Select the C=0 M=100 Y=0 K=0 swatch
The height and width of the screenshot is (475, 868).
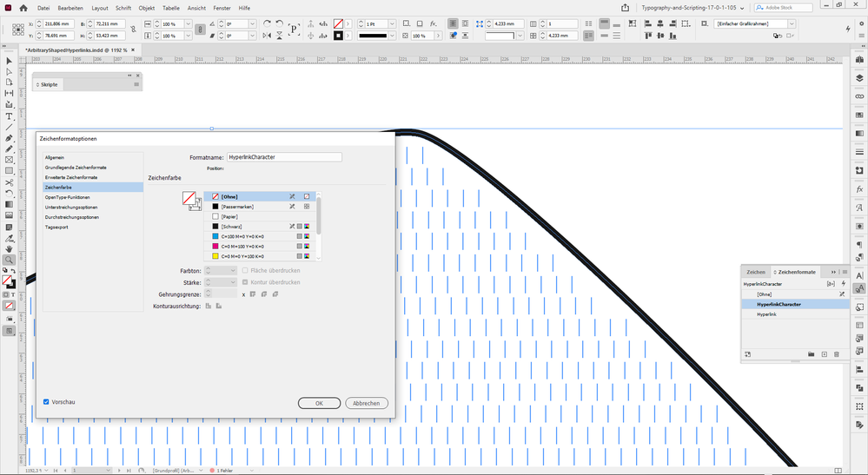[260, 246]
